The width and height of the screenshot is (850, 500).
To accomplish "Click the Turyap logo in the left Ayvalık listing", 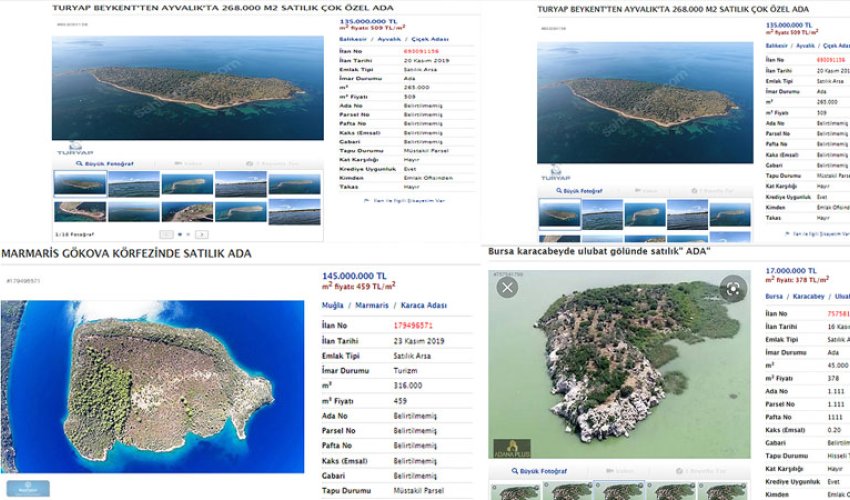I will tap(75, 149).
